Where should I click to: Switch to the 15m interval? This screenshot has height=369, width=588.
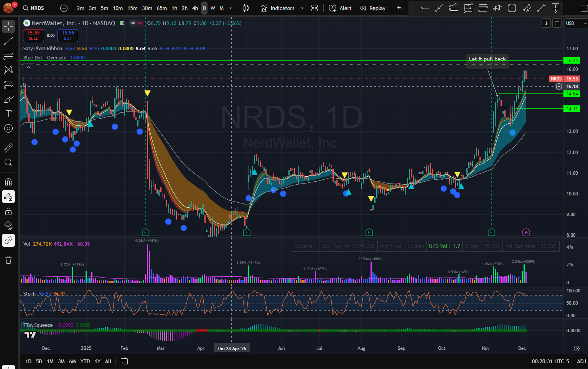click(x=132, y=8)
